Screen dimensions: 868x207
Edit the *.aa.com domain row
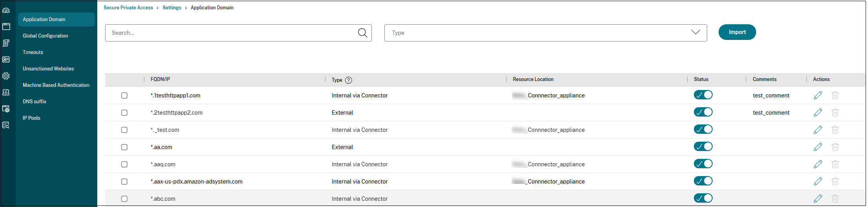pos(818,147)
